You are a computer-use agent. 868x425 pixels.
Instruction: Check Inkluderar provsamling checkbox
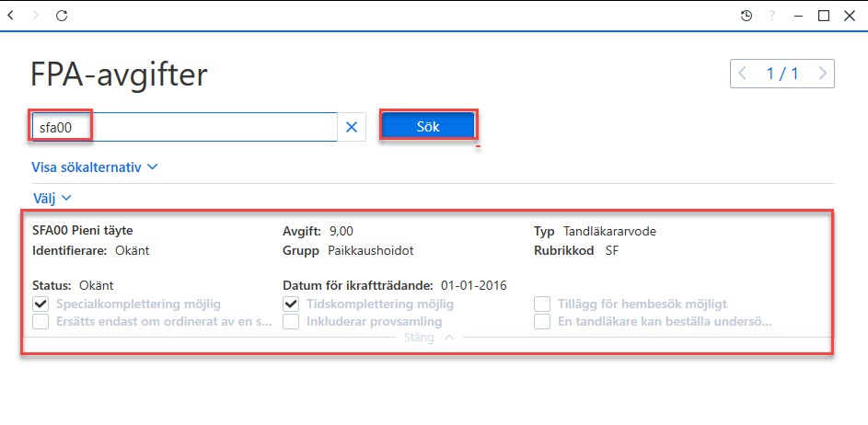[291, 322]
